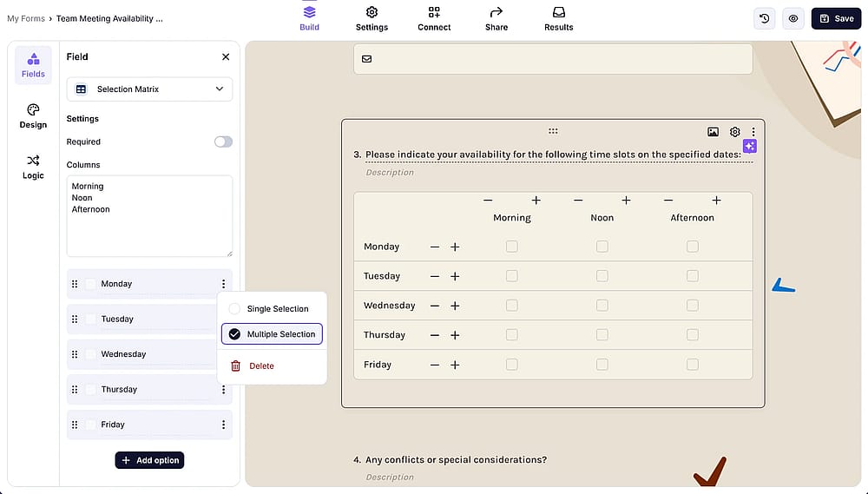
Task: Check Monday Noon box
Action: coord(602,247)
